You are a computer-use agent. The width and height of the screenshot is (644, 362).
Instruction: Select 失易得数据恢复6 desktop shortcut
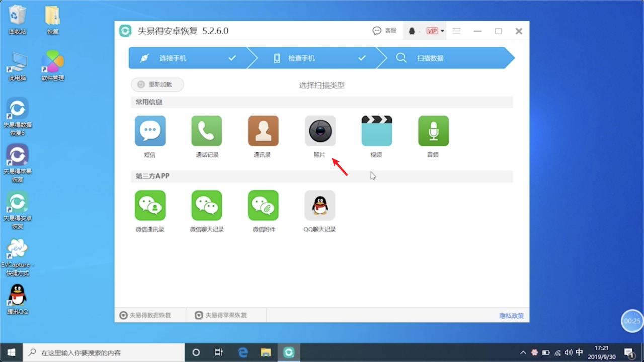pyautogui.click(x=18, y=117)
